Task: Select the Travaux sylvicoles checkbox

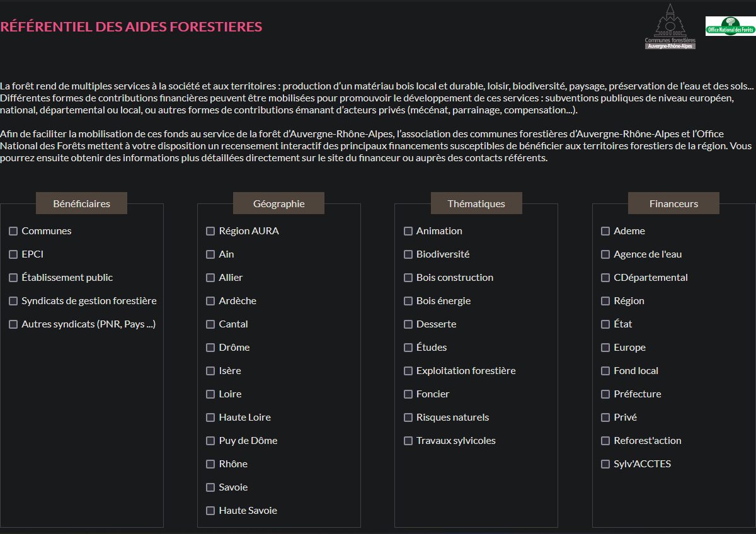Action: click(x=408, y=441)
